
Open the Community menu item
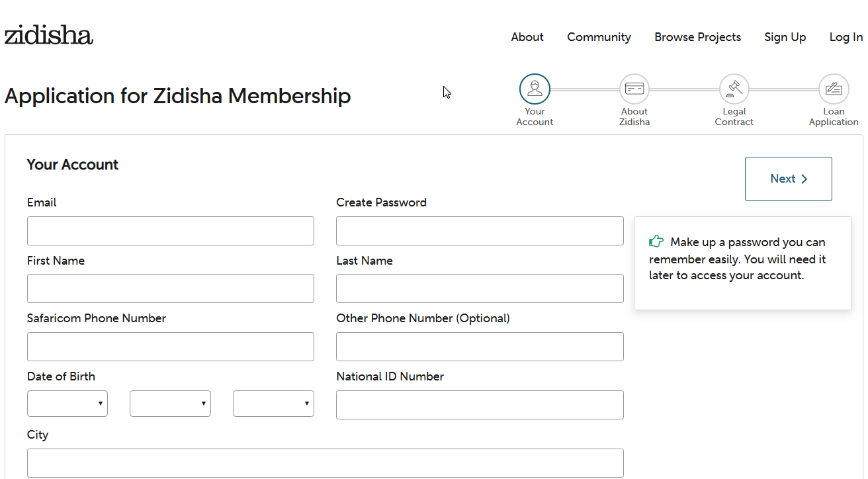[599, 37]
